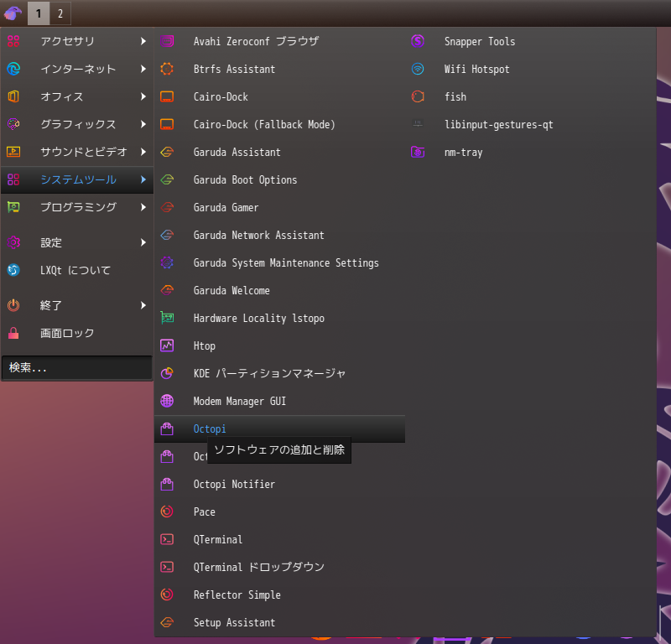Click the Cairo-Dock icon
The height and width of the screenshot is (644, 671).
(167, 96)
